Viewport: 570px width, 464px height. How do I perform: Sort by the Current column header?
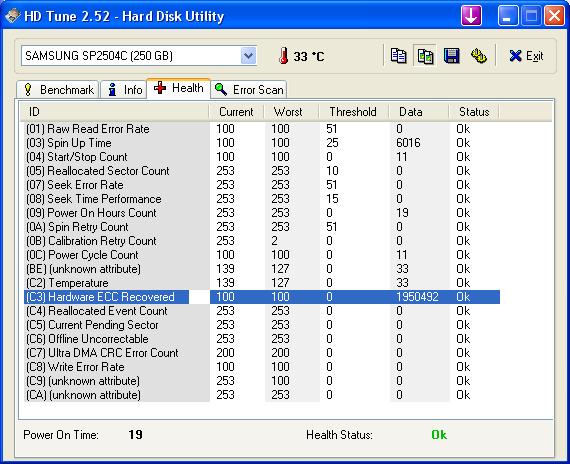click(236, 112)
